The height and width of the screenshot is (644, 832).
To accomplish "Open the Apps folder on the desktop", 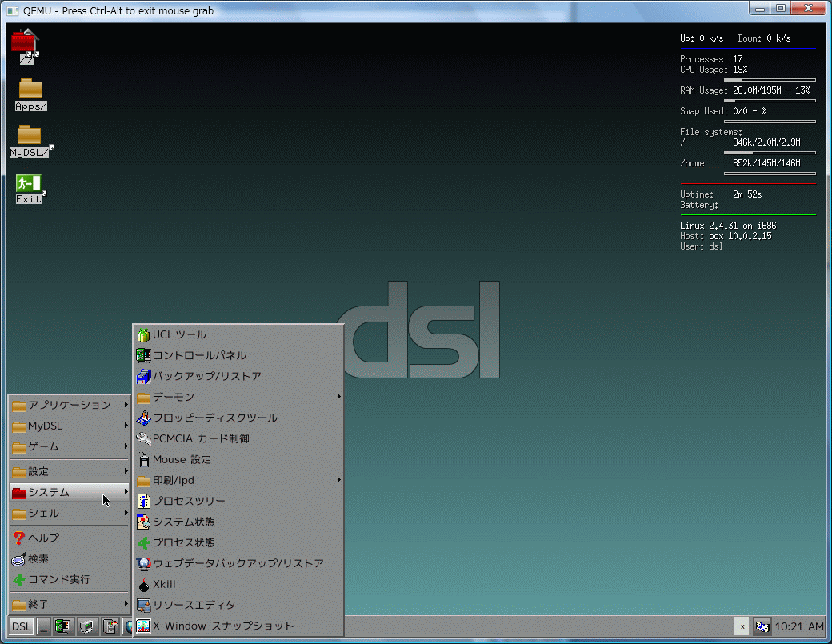I will pos(30,95).
